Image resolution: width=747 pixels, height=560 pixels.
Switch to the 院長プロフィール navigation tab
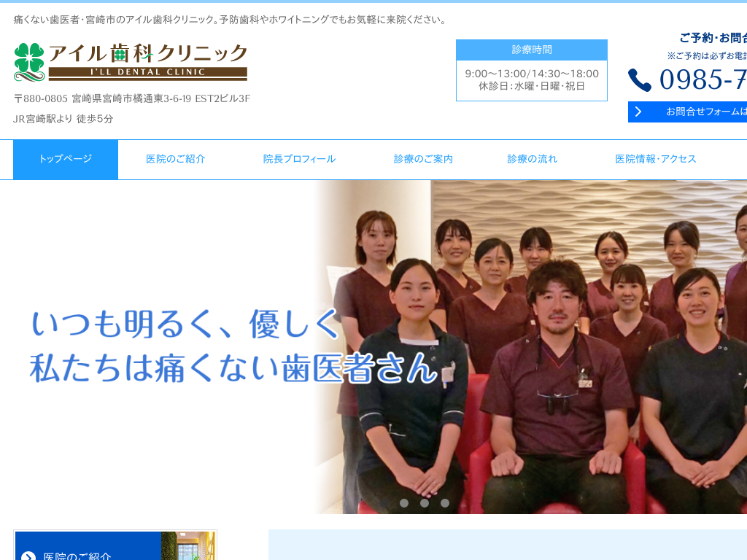(x=299, y=158)
